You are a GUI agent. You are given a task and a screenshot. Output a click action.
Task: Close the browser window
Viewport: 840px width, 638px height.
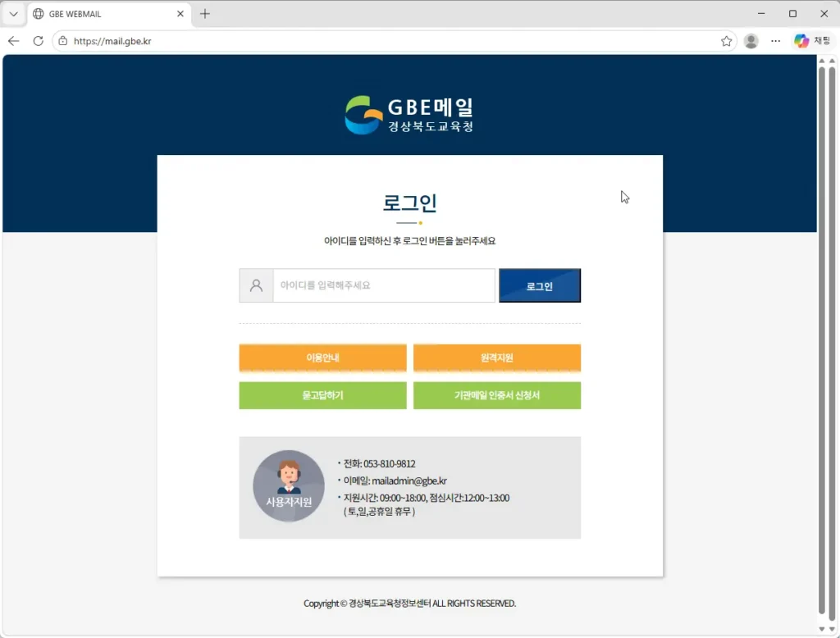coord(824,14)
